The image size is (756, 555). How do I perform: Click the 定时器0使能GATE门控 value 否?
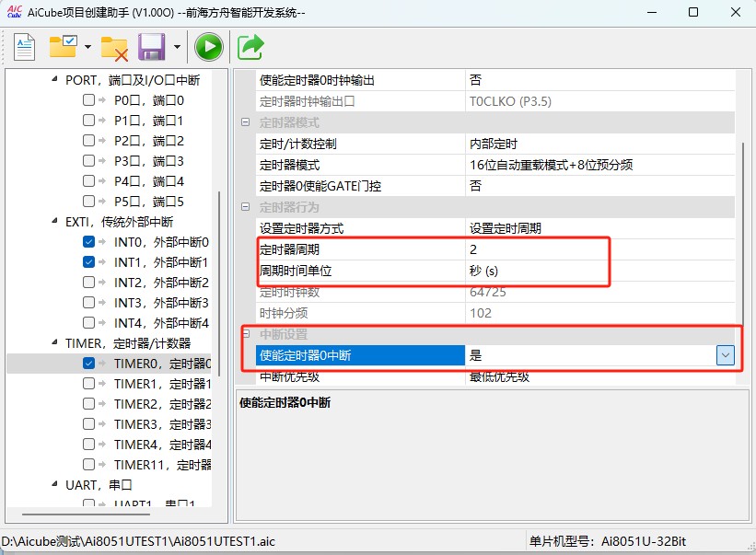(x=599, y=186)
